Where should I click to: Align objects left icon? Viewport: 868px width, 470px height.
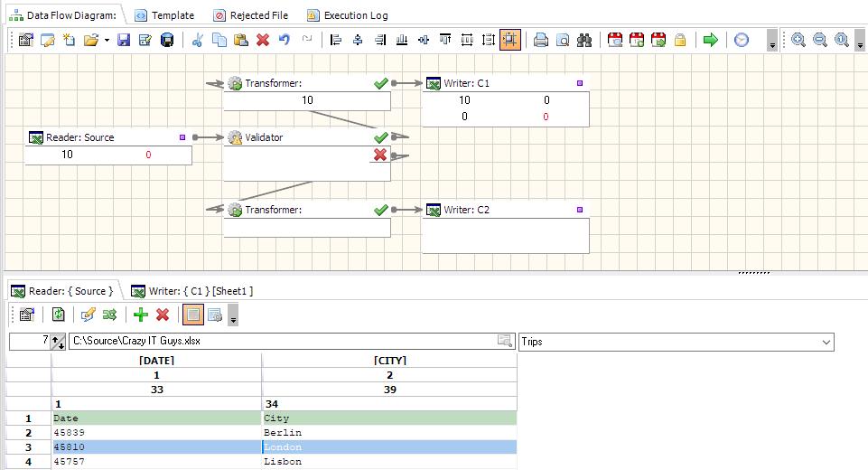(x=336, y=40)
